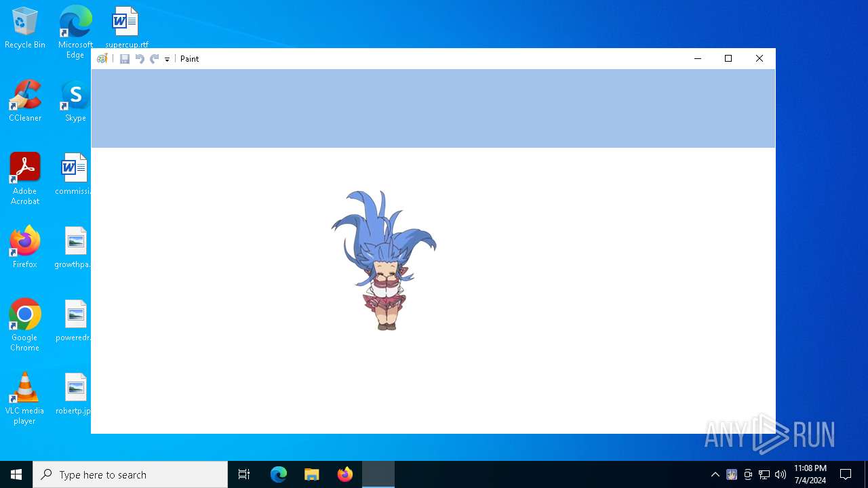Select the Adobe Acrobat desktop shortcut
868x488 pixels.
[25, 179]
